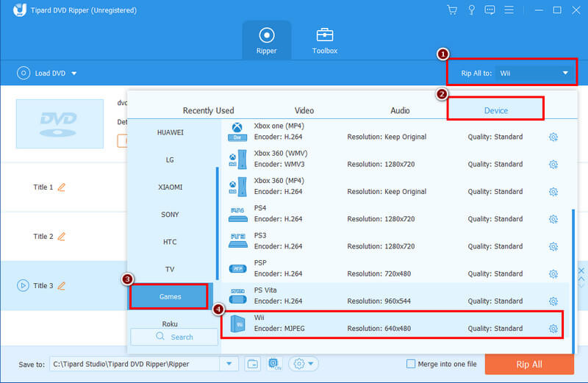Switch to the Toolbox tab
588x383 pixels.
pyautogui.click(x=325, y=40)
